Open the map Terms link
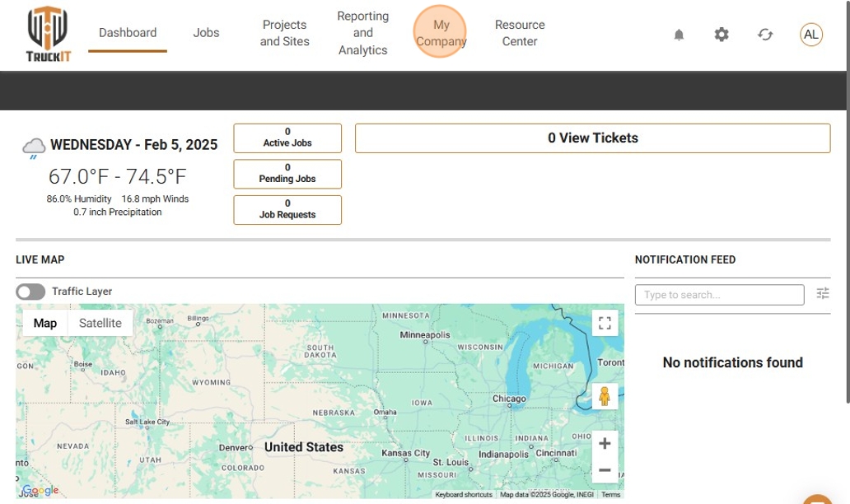This screenshot has height=504, width=850. tap(610, 494)
